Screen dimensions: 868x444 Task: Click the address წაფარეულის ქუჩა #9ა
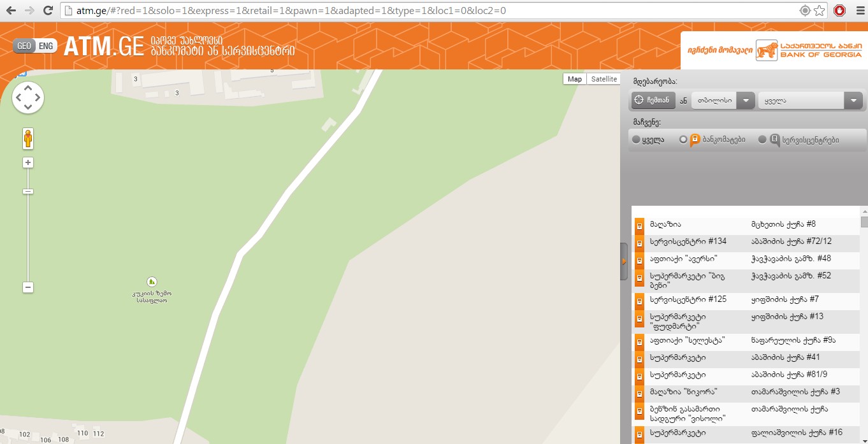pyautogui.click(x=793, y=340)
